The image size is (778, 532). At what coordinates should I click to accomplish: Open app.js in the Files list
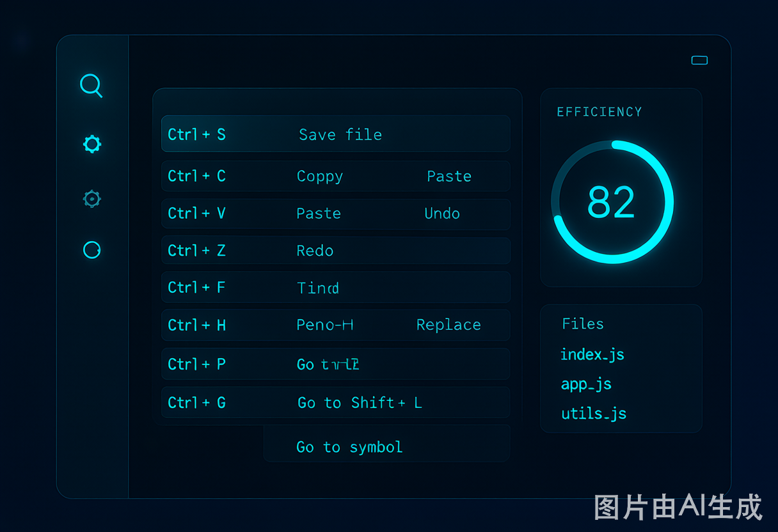tap(586, 384)
